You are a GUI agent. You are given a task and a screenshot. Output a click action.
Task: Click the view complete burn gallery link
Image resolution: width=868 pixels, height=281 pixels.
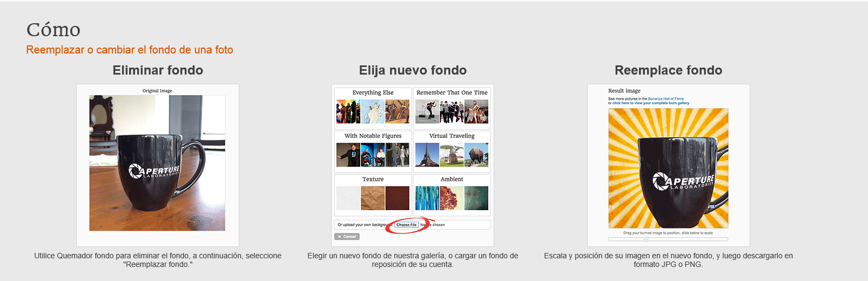(x=651, y=103)
